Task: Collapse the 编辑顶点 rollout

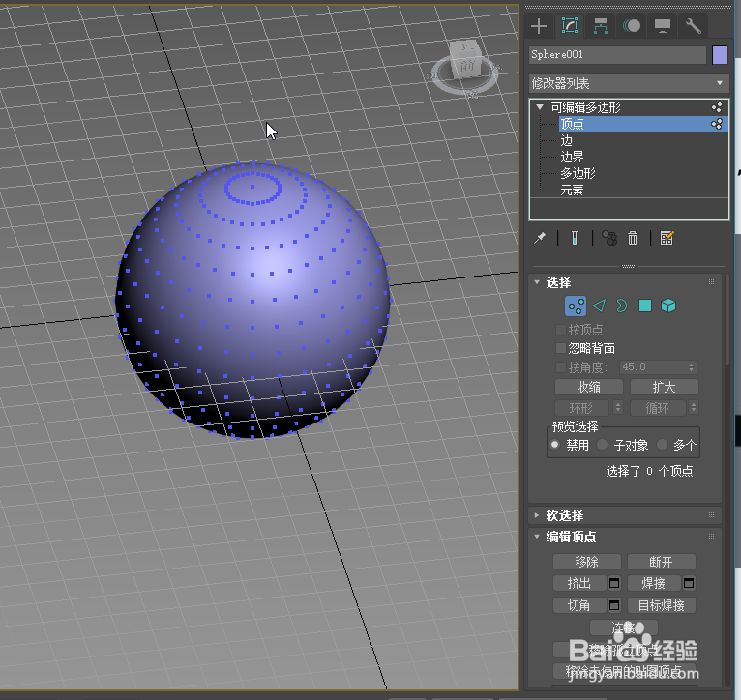Action: click(x=537, y=537)
